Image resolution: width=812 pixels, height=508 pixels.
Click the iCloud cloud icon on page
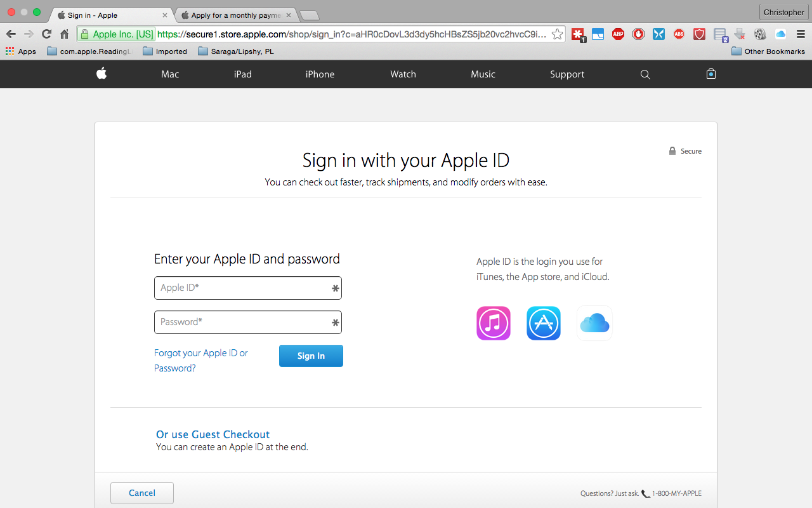(x=594, y=323)
